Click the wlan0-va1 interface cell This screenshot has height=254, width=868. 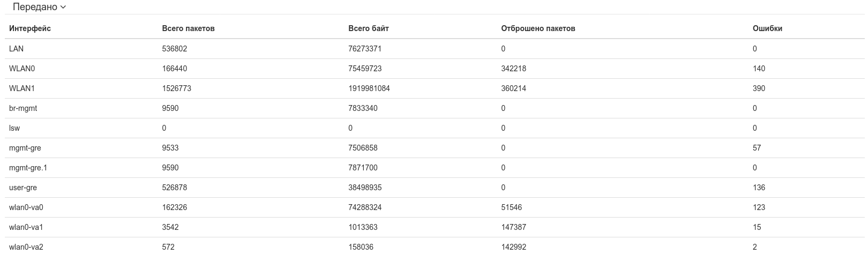pos(26,227)
